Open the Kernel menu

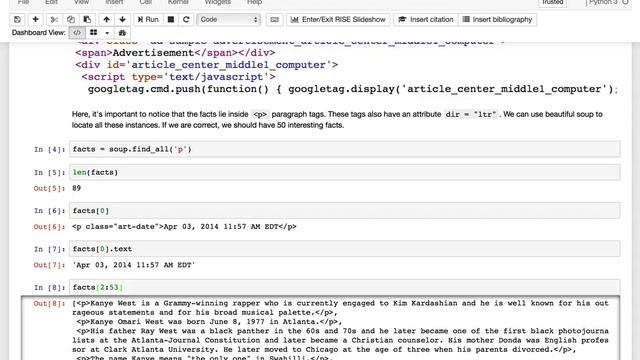(178, 2)
